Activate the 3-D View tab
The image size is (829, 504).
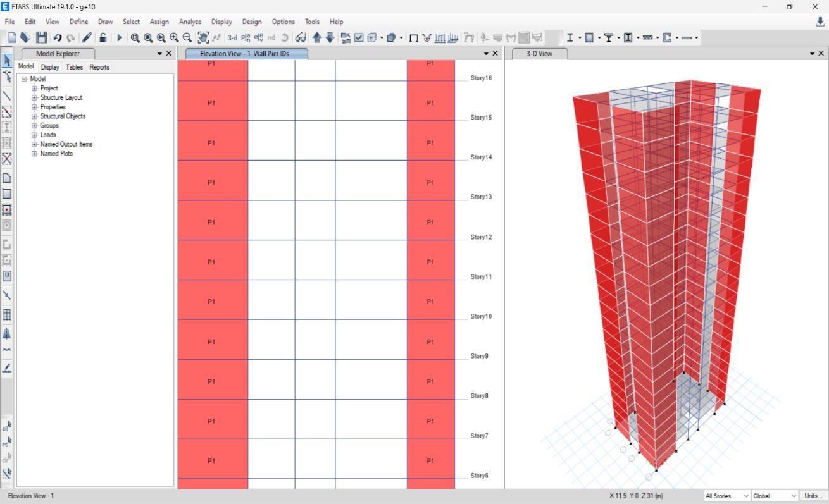(539, 54)
